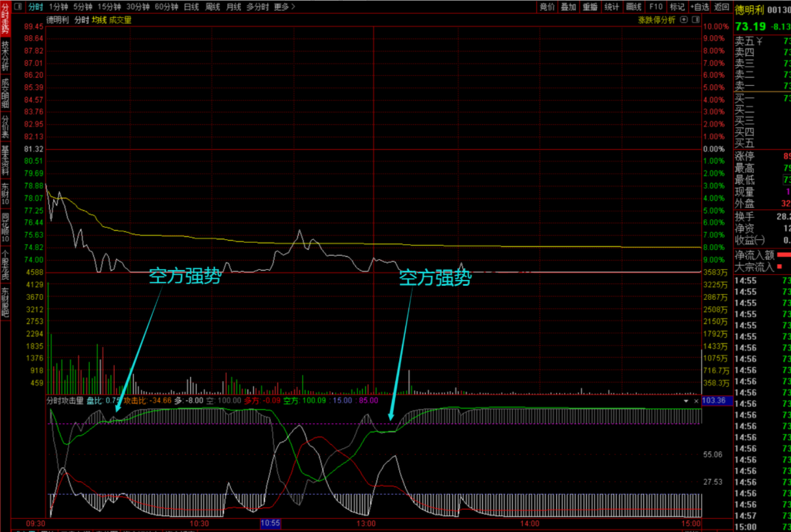
Task: Open the 画线 drawing tools
Action: click(634, 7)
